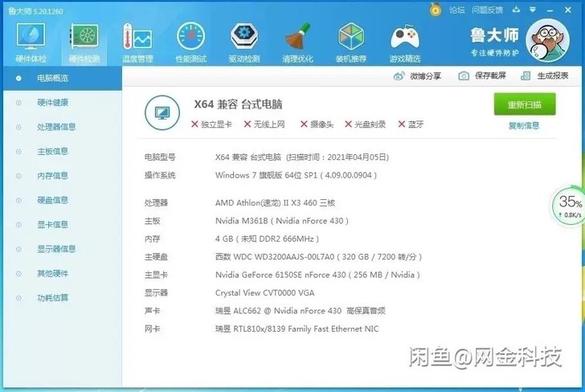Open 驱动检测 driver detection icon
Image resolution: width=585 pixels, height=392 pixels.
click(244, 42)
